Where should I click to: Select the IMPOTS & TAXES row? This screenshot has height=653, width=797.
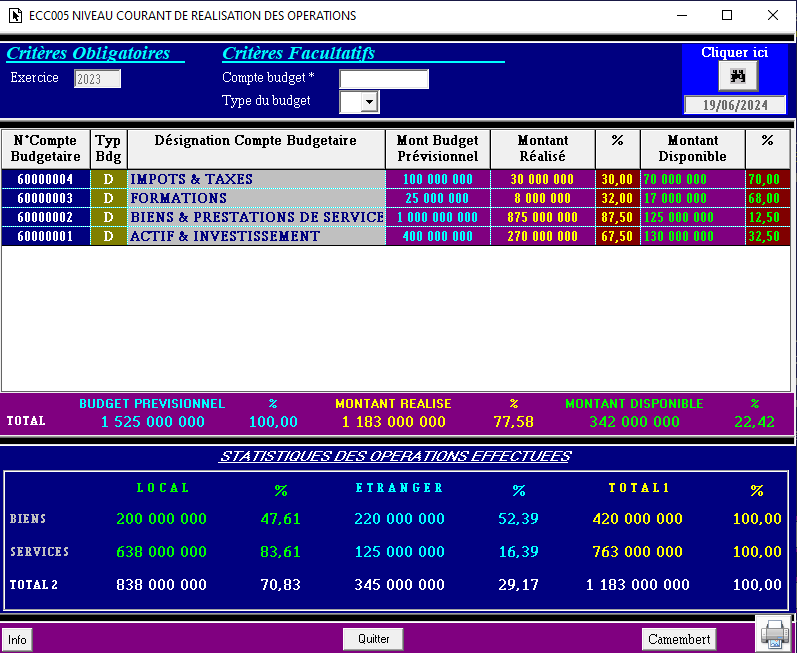point(256,179)
